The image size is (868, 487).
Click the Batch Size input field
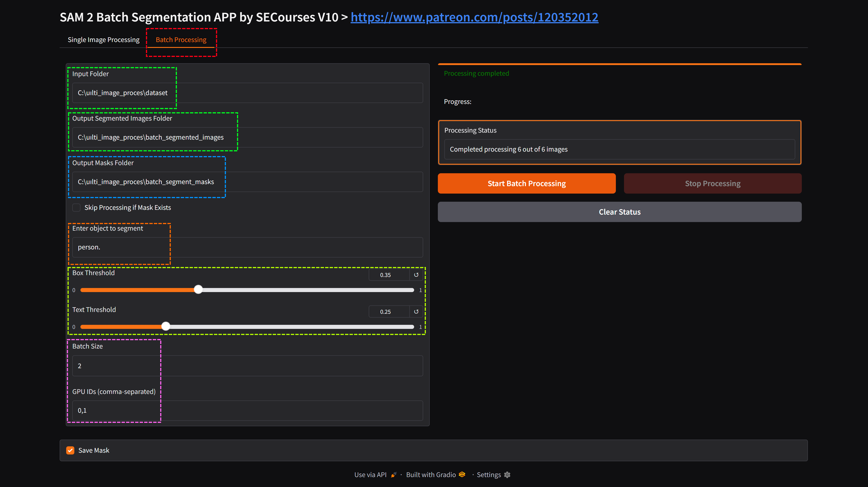click(247, 366)
